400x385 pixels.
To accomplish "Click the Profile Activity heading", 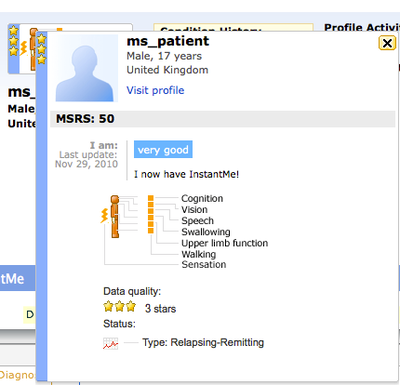I will click(x=362, y=27).
